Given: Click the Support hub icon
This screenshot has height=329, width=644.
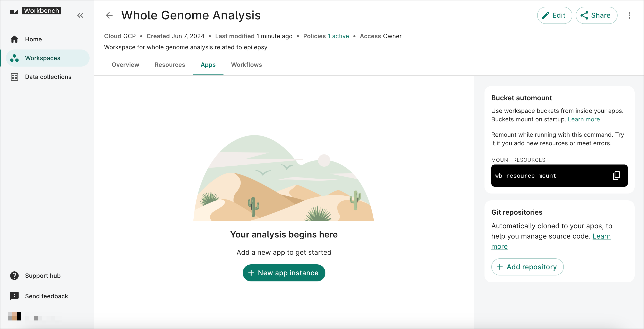Looking at the screenshot, I should point(14,275).
